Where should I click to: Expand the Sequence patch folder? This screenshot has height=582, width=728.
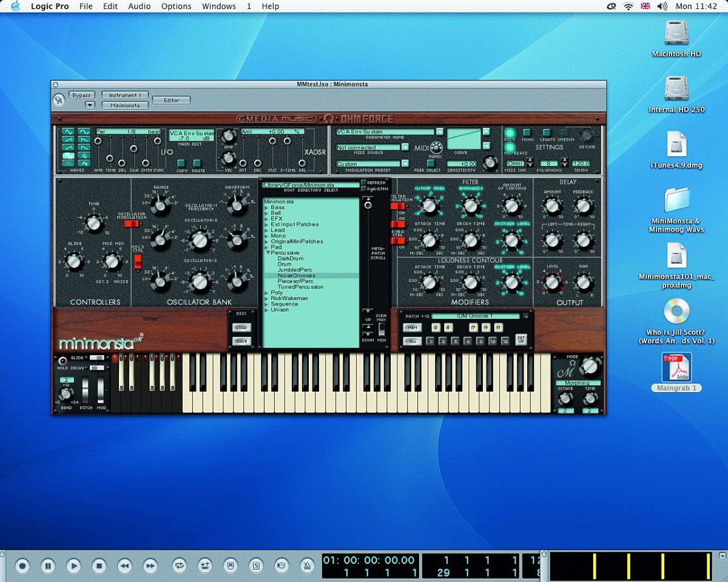coord(268,304)
